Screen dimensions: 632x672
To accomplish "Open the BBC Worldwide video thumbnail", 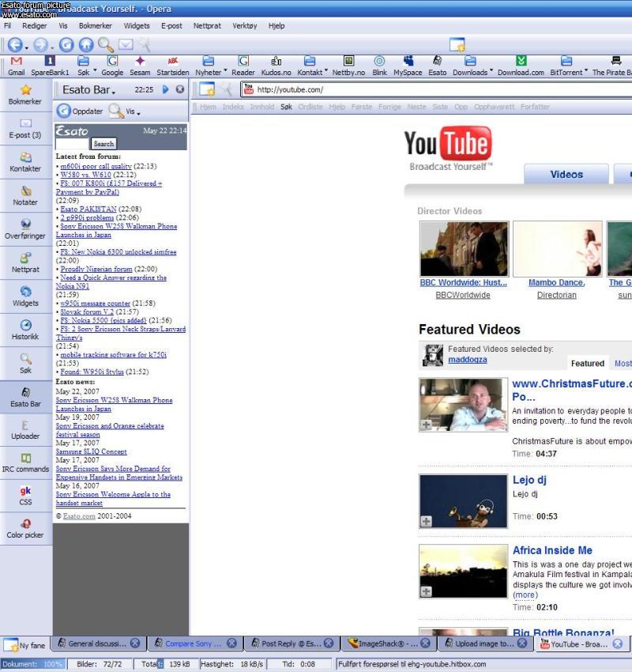I will point(465,248).
